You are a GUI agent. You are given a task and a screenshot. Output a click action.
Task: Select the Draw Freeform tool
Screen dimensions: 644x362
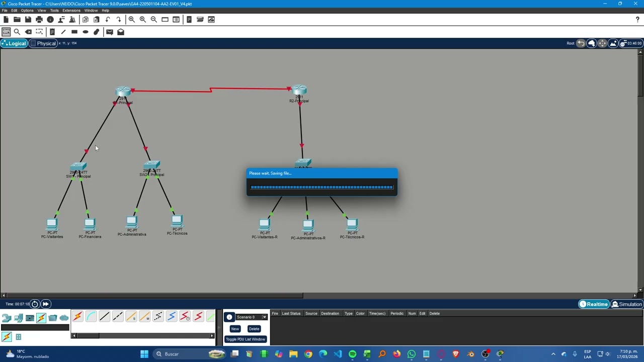coord(96,32)
